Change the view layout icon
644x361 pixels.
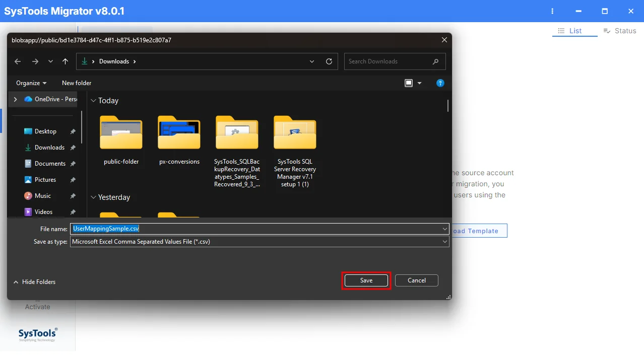coord(409,83)
